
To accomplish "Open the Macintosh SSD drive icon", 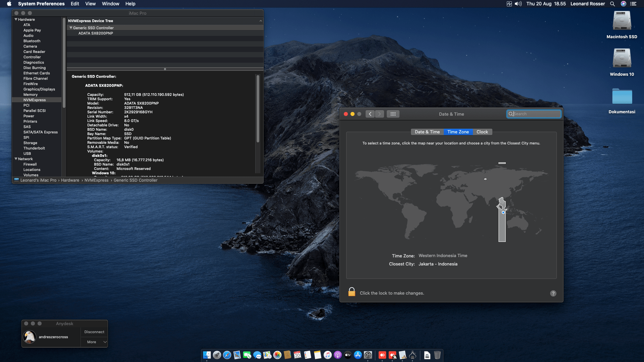I will pos(622,21).
